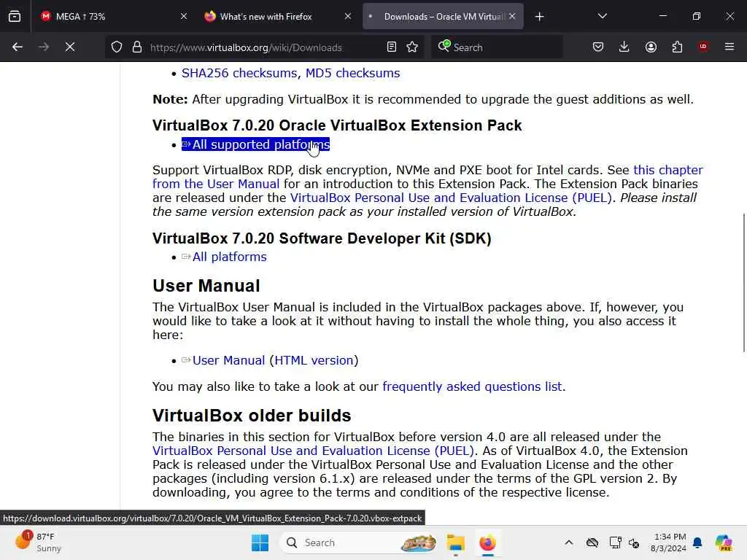Open the display/network tray icon

[x=615, y=542]
